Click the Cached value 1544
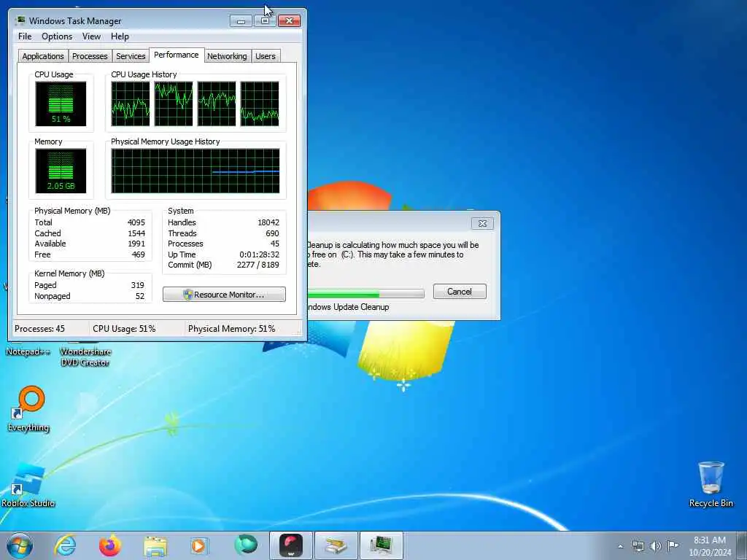The height and width of the screenshot is (560, 747). point(136,233)
